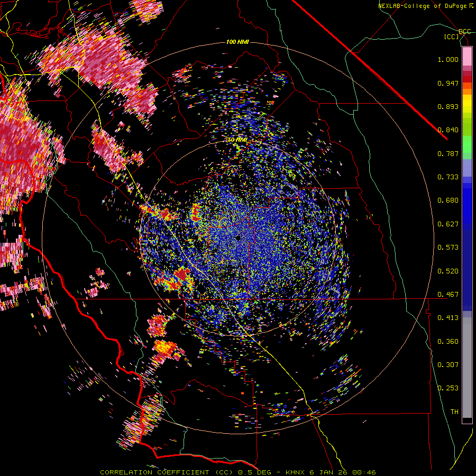The image size is (476, 476).
Task: Click the 0.467 legend value
Action: point(448,295)
